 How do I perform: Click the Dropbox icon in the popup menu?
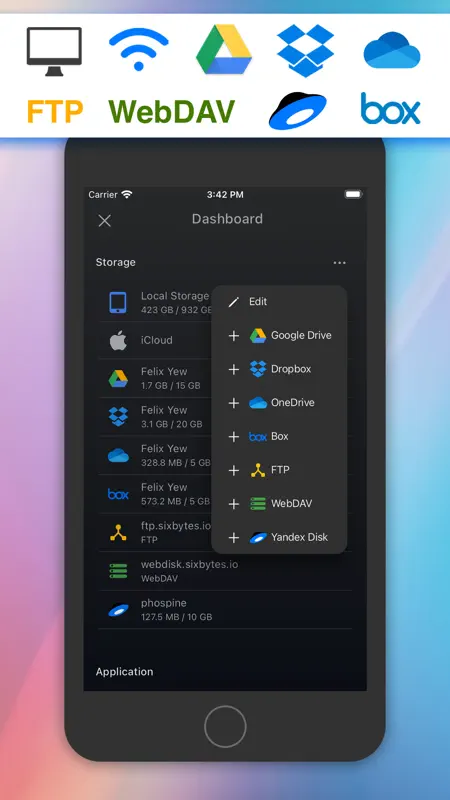click(258, 369)
